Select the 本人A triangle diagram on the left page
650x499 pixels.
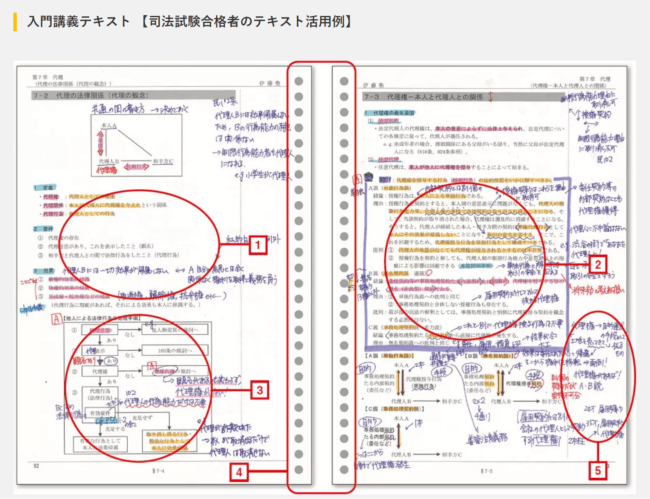(x=136, y=145)
